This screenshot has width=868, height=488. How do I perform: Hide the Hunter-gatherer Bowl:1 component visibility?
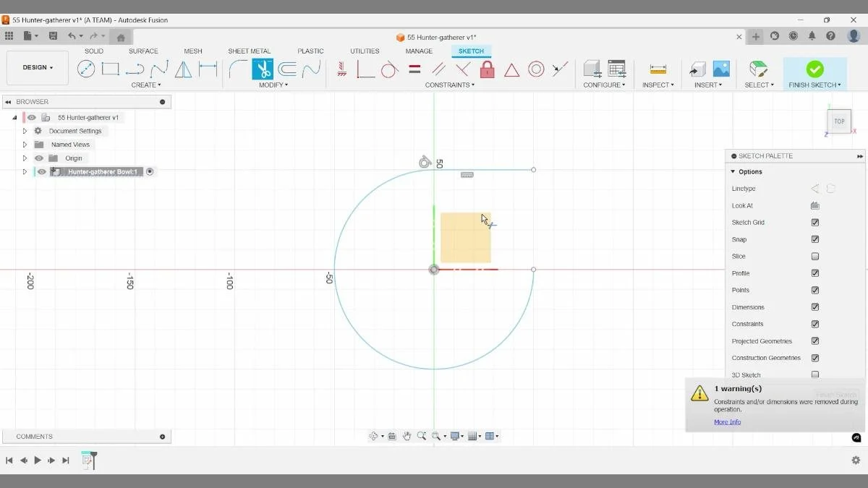[x=41, y=171]
